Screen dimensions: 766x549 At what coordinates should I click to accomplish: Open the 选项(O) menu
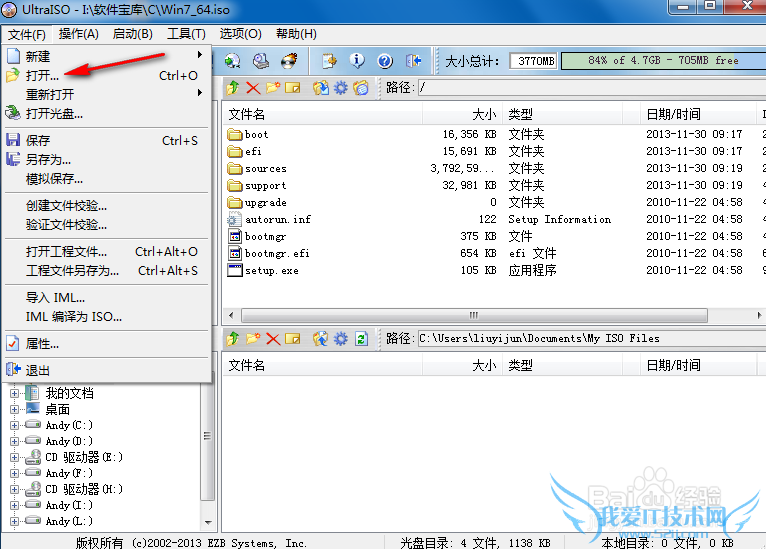240,34
